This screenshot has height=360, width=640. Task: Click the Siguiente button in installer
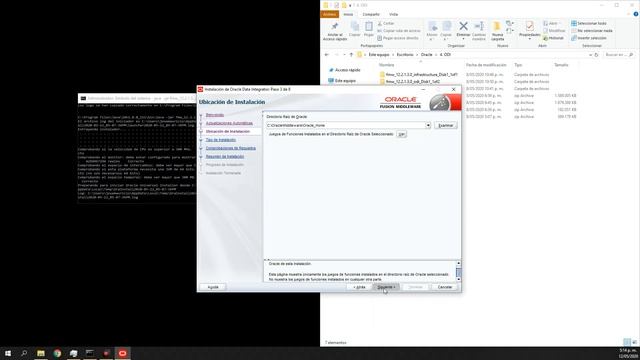pyautogui.click(x=386, y=287)
